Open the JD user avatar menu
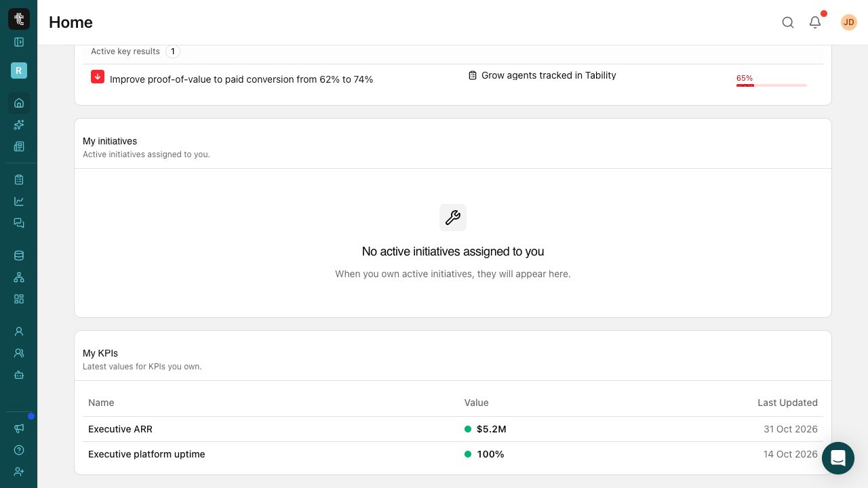This screenshot has height=488, width=868. pos(849,22)
